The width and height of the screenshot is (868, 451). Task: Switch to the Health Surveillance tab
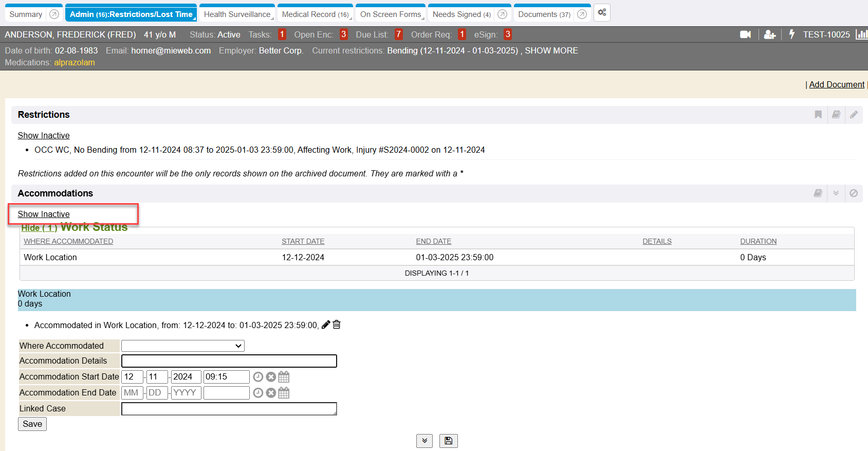tap(237, 14)
